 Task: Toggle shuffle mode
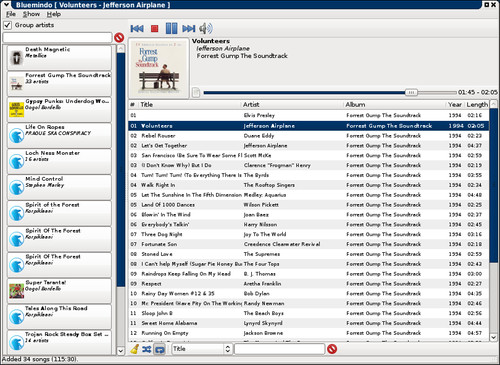point(147,349)
